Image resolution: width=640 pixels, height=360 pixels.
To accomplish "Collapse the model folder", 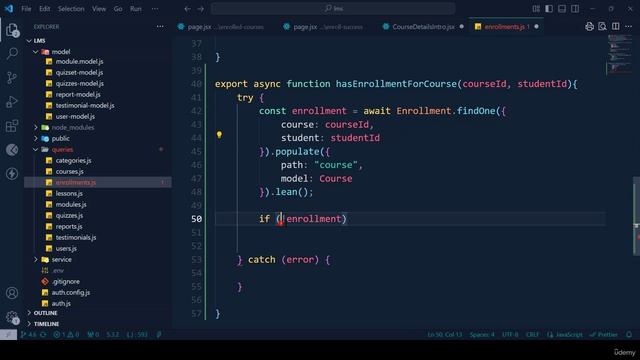I will (36, 52).
